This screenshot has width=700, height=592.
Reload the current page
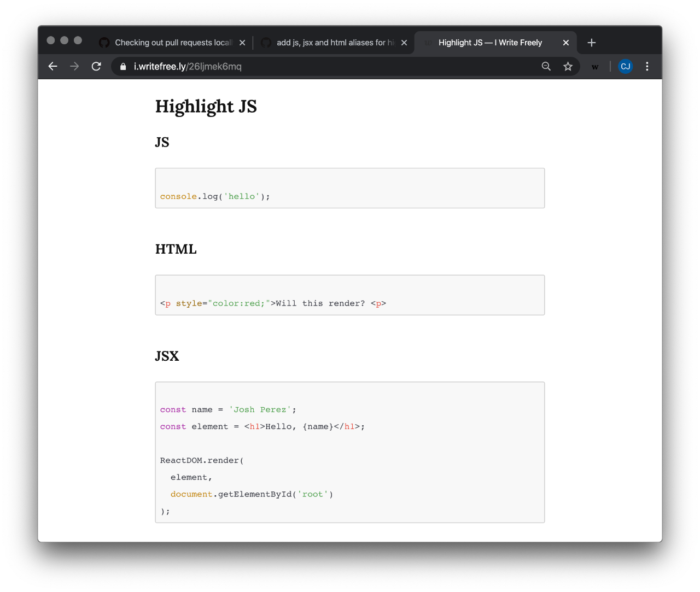(96, 66)
